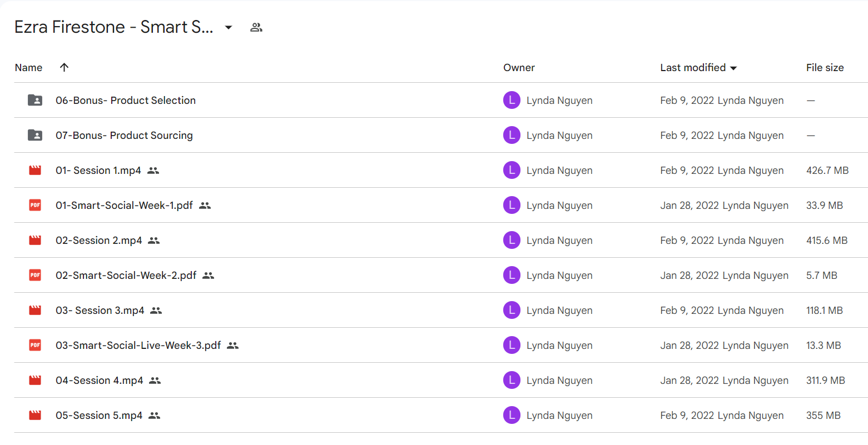Image resolution: width=868 pixels, height=445 pixels.
Task: Click the shared people icon beside folder title
Action: (256, 27)
